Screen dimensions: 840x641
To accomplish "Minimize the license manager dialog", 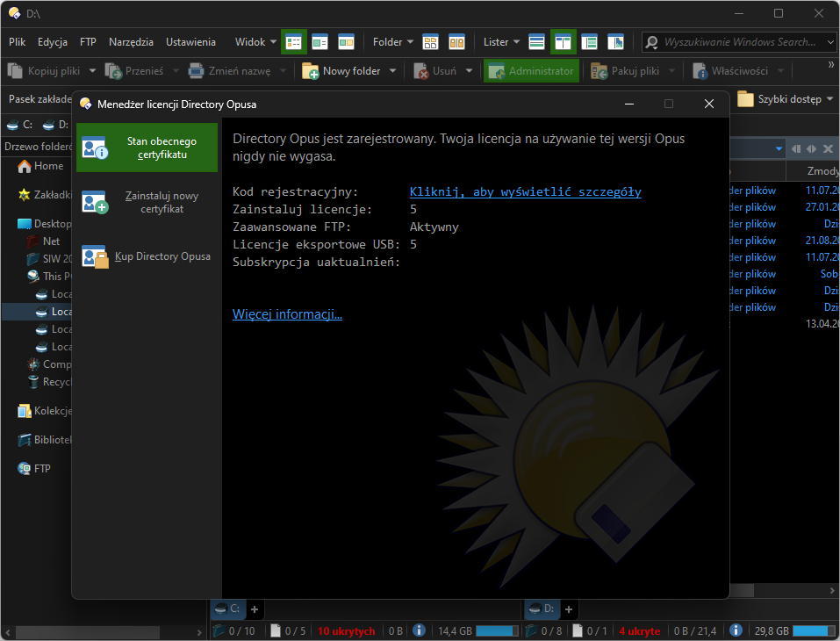I will click(629, 104).
